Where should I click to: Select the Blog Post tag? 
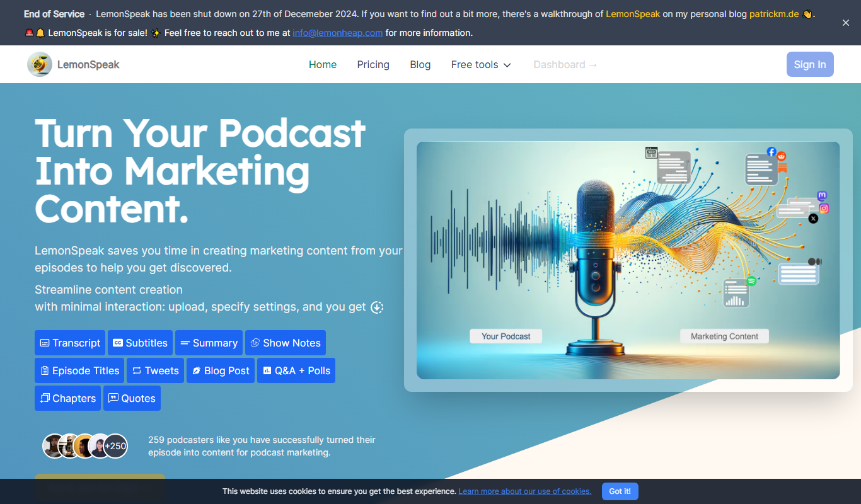[x=221, y=370]
